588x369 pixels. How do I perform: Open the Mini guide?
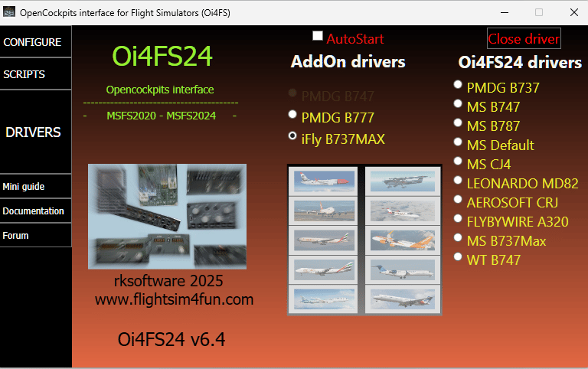point(36,186)
